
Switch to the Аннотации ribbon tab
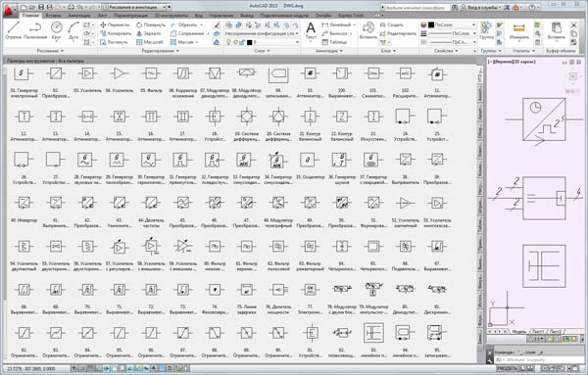click(x=78, y=16)
